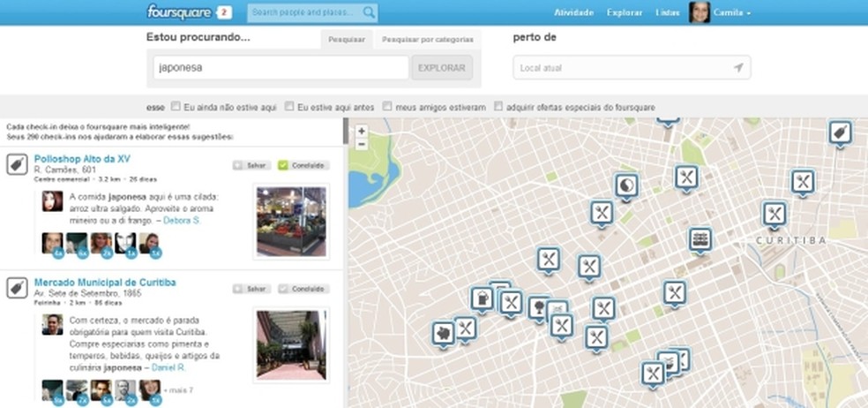This screenshot has height=408, width=868.
Task: Open the Polloshop produce photo thumbnail
Action: click(291, 222)
